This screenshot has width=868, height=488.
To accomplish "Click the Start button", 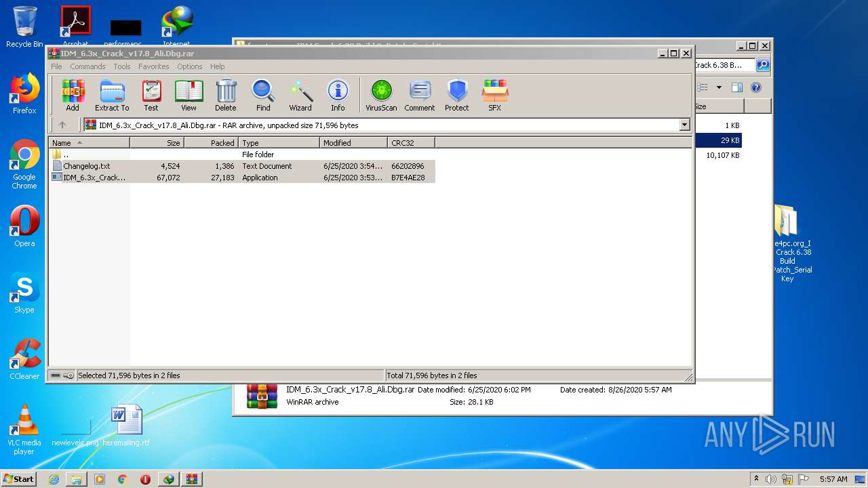I will pyautogui.click(x=19, y=479).
